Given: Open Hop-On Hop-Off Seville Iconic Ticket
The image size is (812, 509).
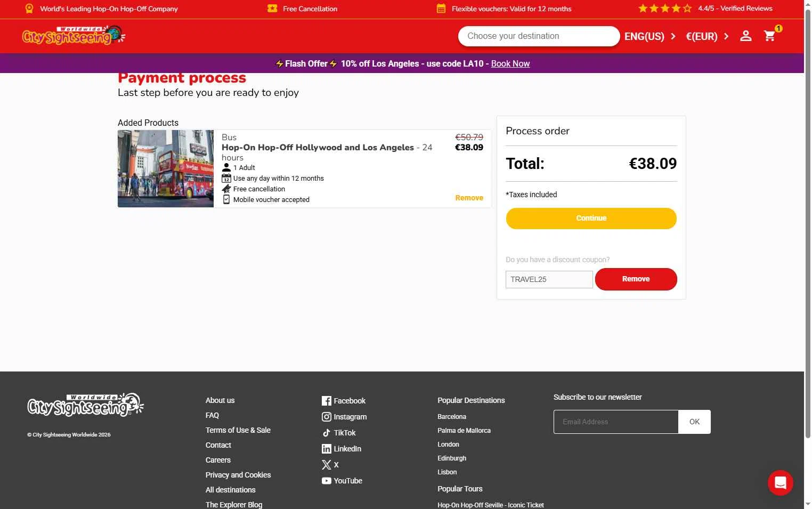Looking at the screenshot, I should (491, 505).
